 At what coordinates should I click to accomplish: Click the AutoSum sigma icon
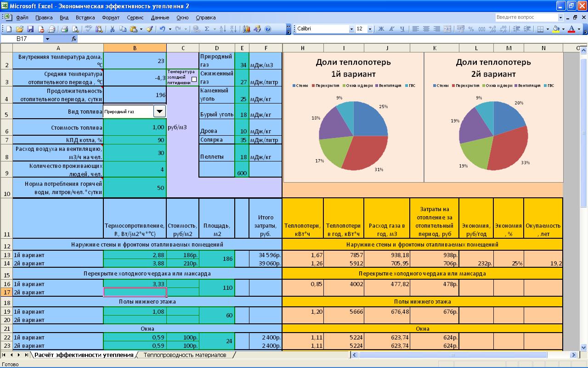tap(207, 29)
